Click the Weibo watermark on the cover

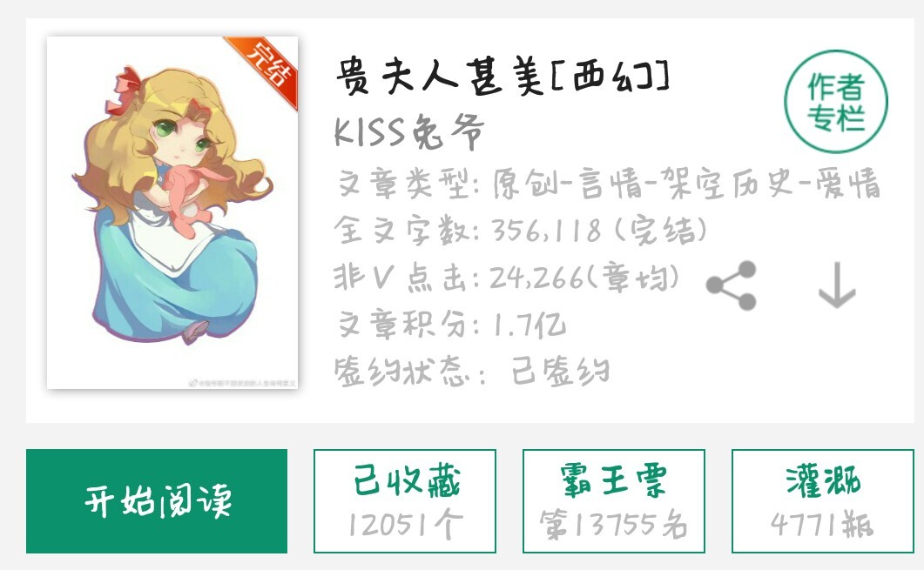click(x=242, y=384)
